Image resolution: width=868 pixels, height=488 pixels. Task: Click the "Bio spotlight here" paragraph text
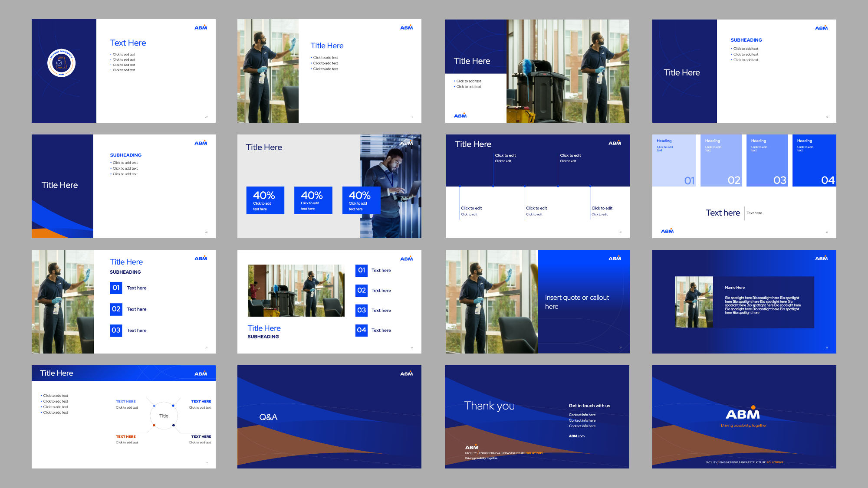[x=763, y=305]
